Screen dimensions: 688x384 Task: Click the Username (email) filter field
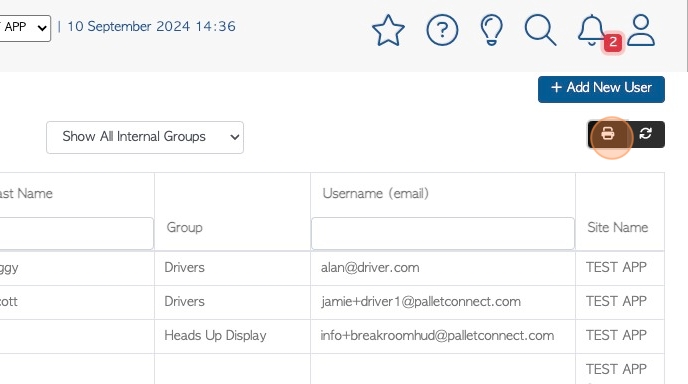pyautogui.click(x=443, y=233)
